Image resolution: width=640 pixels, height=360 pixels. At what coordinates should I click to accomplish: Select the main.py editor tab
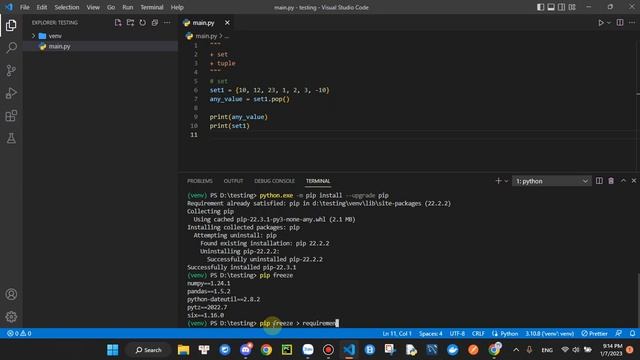coord(207,23)
